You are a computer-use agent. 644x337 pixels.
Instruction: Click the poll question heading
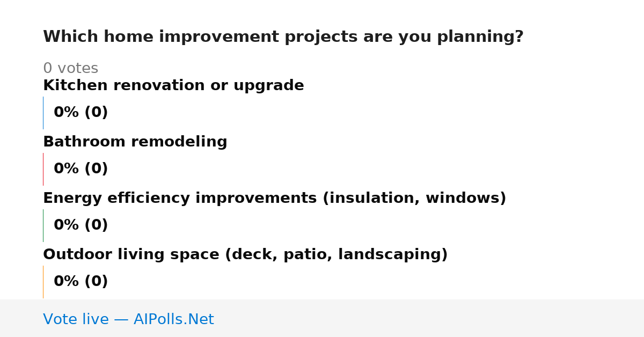283,37
